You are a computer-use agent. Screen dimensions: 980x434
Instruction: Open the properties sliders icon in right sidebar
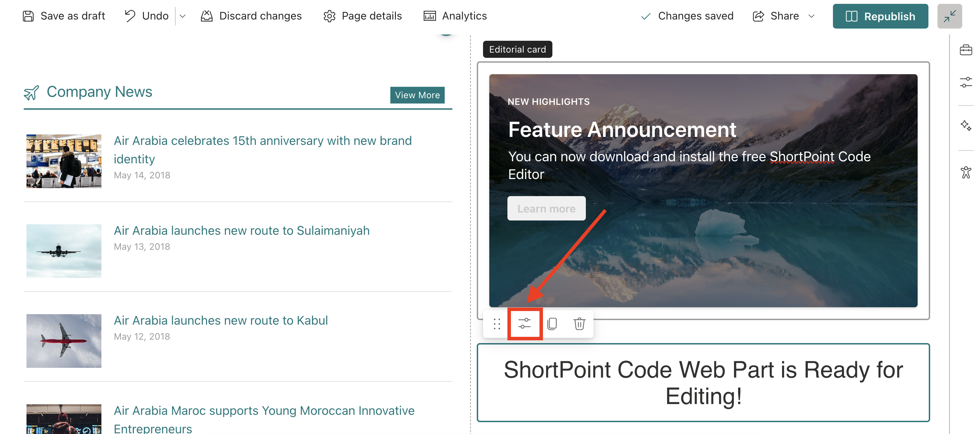pos(966,82)
